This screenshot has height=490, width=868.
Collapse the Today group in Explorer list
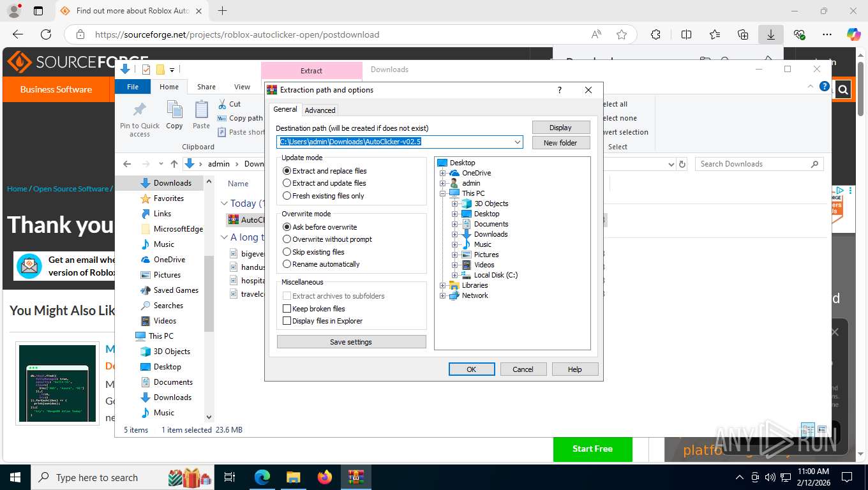pyautogui.click(x=224, y=204)
